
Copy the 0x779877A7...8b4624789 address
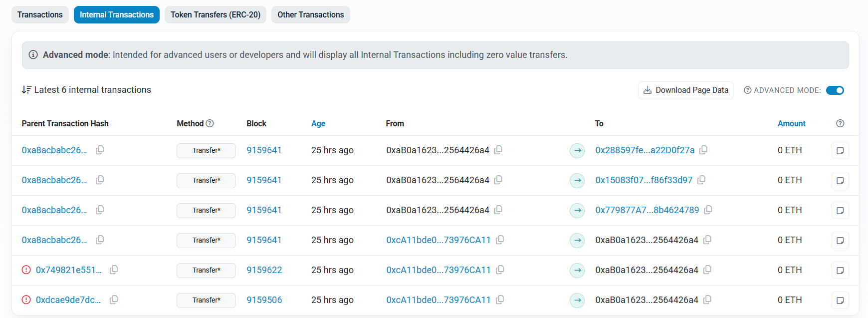[x=708, y=210]
